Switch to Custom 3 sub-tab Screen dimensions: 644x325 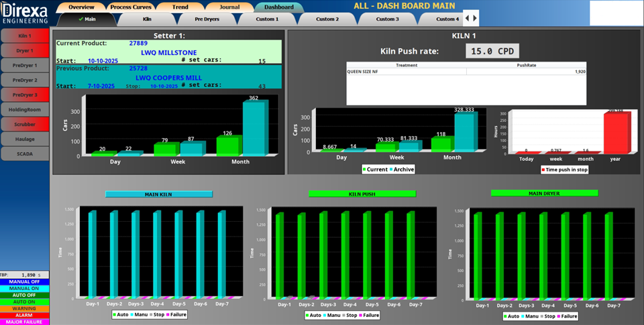point(387,19)
